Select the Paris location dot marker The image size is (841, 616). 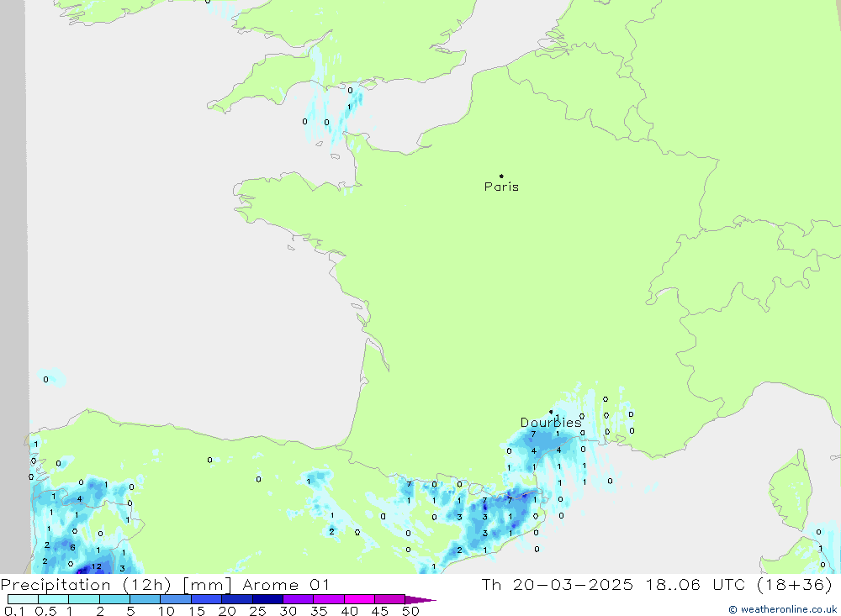[501, 176]
